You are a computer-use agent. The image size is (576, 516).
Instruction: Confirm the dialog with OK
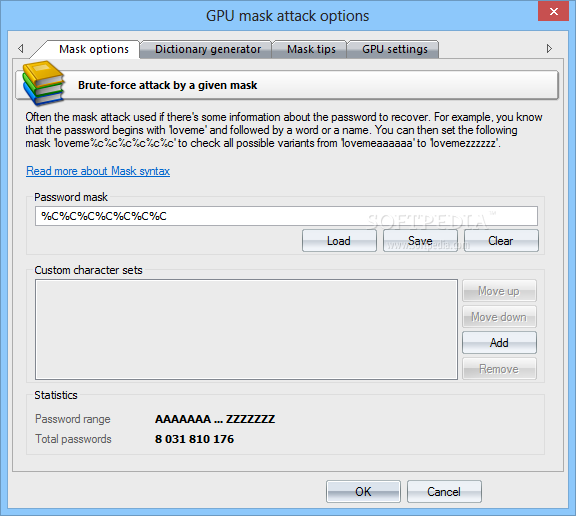tap(363, 491)
